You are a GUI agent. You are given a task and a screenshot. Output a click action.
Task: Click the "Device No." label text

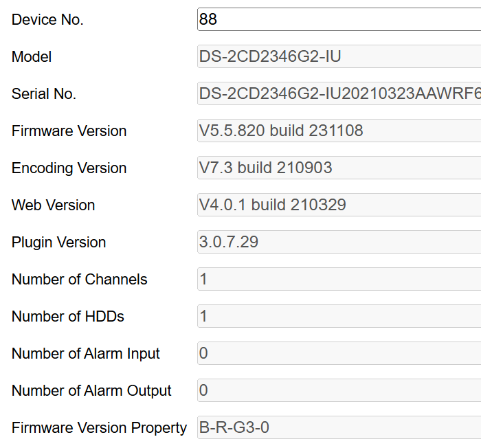[47, 20]
